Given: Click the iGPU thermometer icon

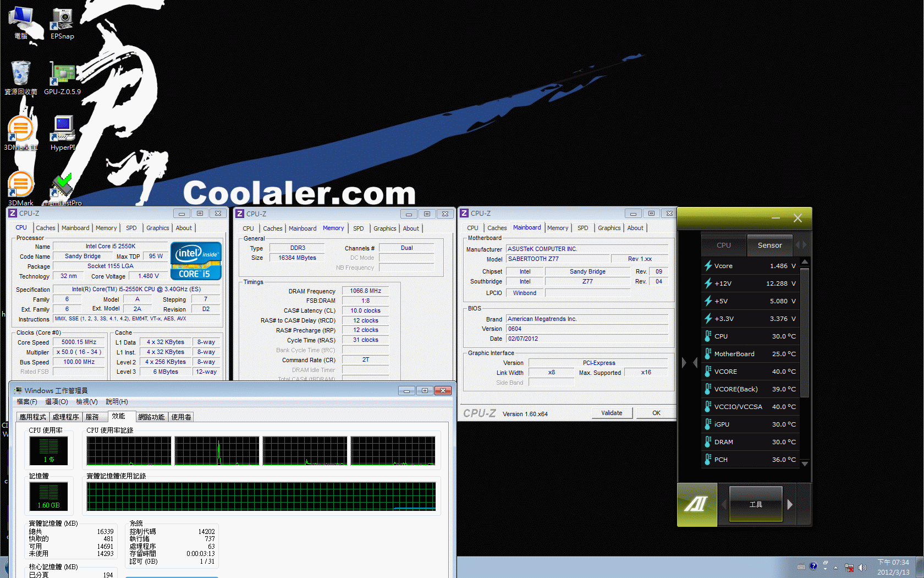Looking at the screenshot, I should pos(708,424).
